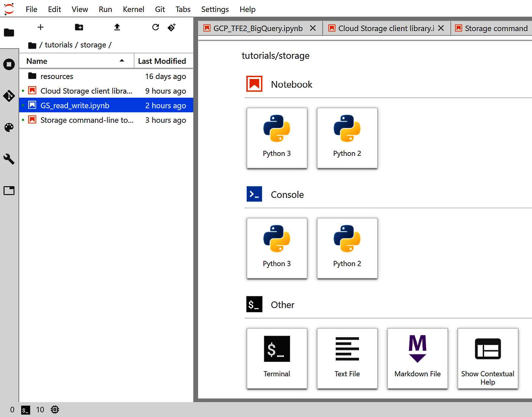Refresh the file list
Image resolution: width=532 pixels, height=417 pixels.
[156, 27]
